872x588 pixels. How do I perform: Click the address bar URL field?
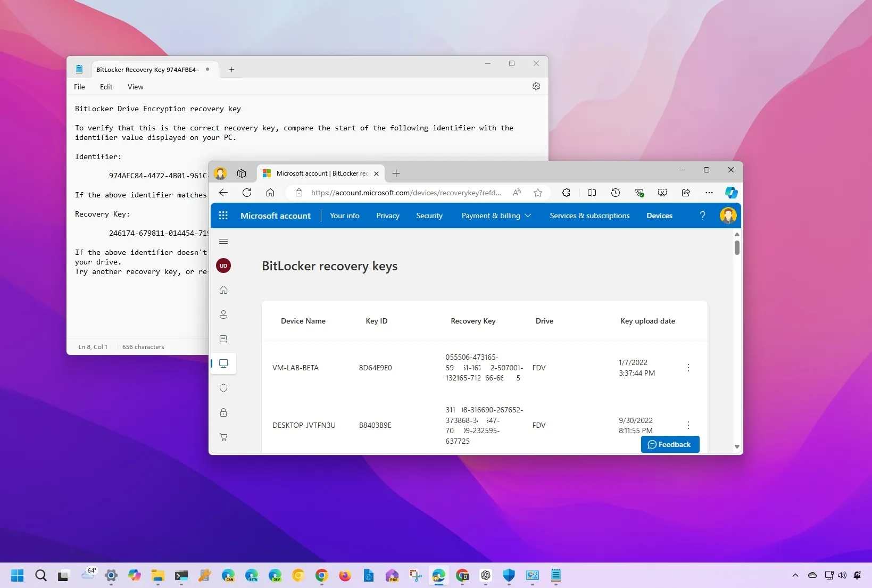pyautogui.click(x=404, y=193)
